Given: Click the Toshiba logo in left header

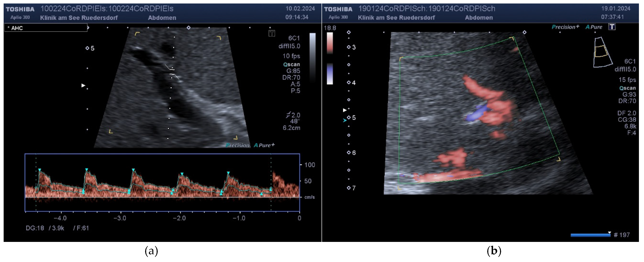Looking at the screenshot, I should [20, 9].
